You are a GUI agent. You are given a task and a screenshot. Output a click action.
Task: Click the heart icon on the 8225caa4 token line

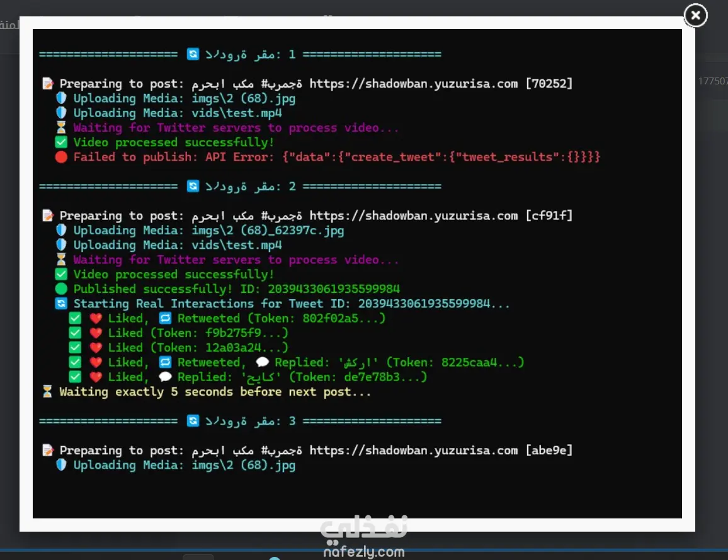coord(96,362)
